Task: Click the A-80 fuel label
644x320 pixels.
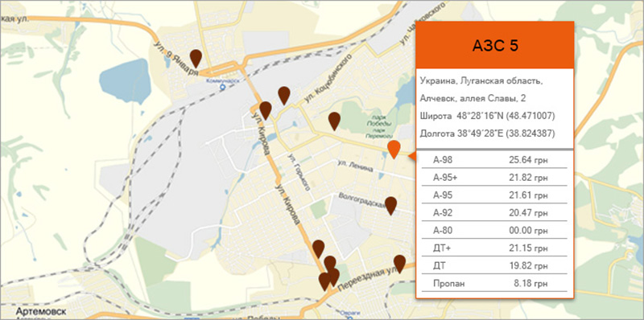Action: pyautogui.click(x=443, y=231)
